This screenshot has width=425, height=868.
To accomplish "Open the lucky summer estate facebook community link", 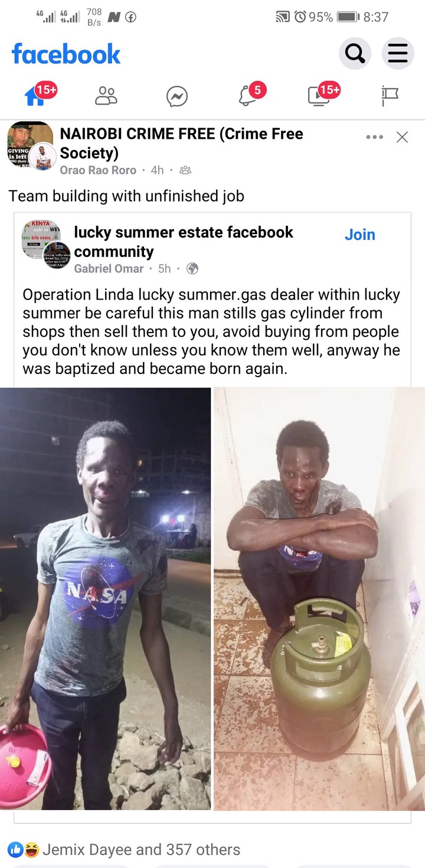I will pos(183,242).
